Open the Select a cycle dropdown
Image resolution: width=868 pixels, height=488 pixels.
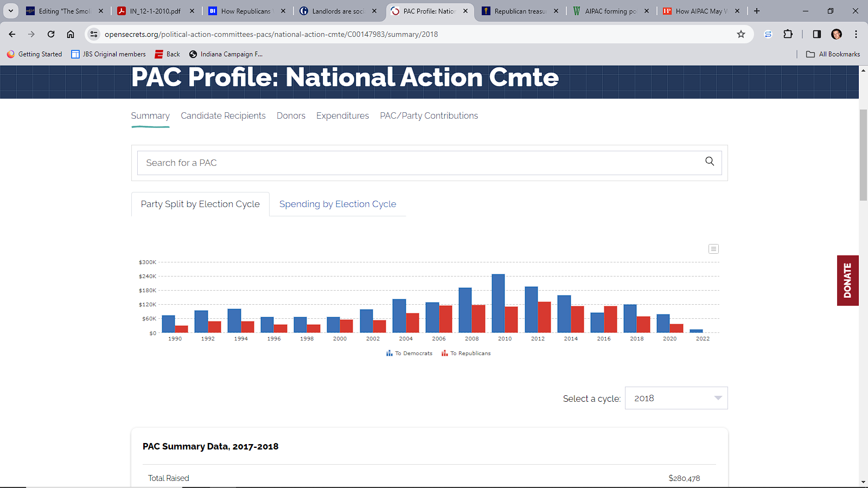coord(676,398)
